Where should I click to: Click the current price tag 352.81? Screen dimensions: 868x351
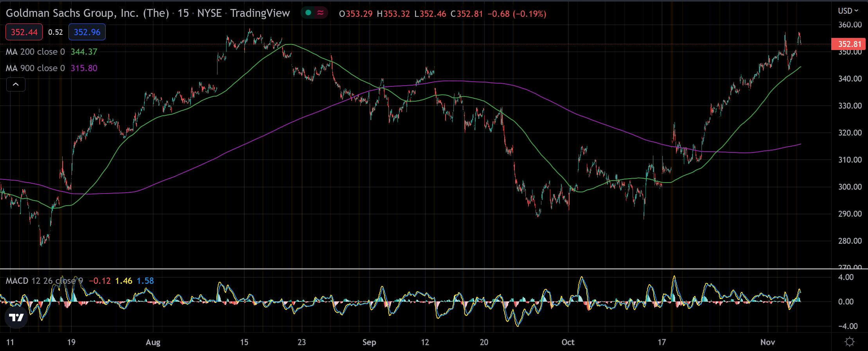[x=849, y=44]
